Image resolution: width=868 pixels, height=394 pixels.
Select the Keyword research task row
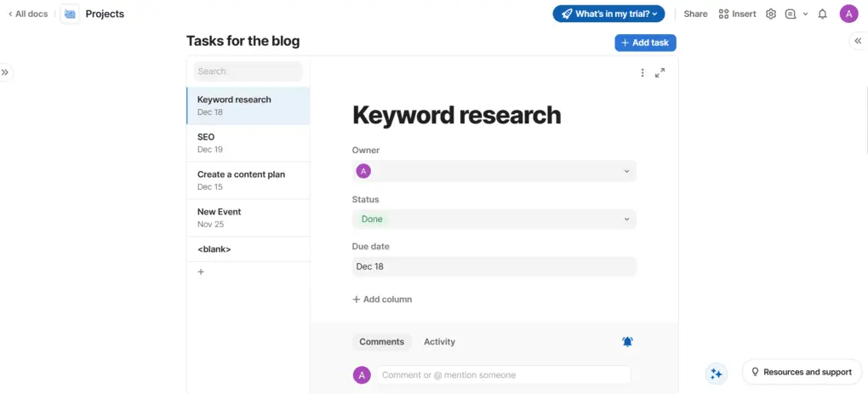click(248, 106)
